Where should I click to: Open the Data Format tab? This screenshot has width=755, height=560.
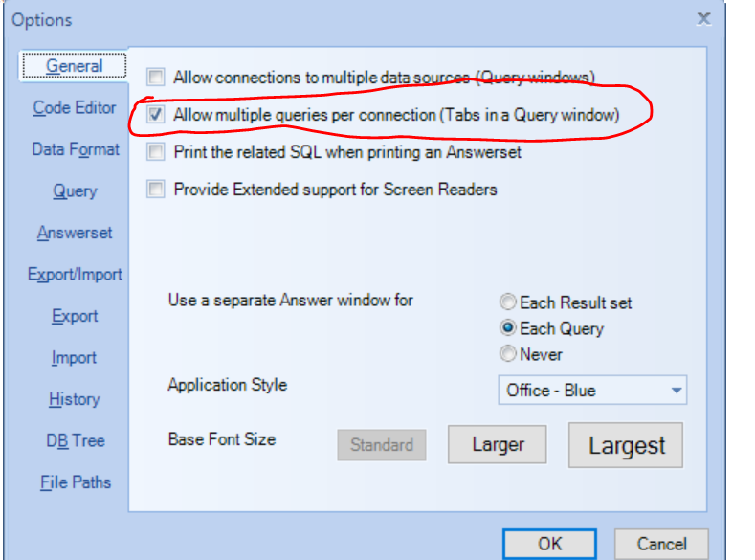[76, 149]
